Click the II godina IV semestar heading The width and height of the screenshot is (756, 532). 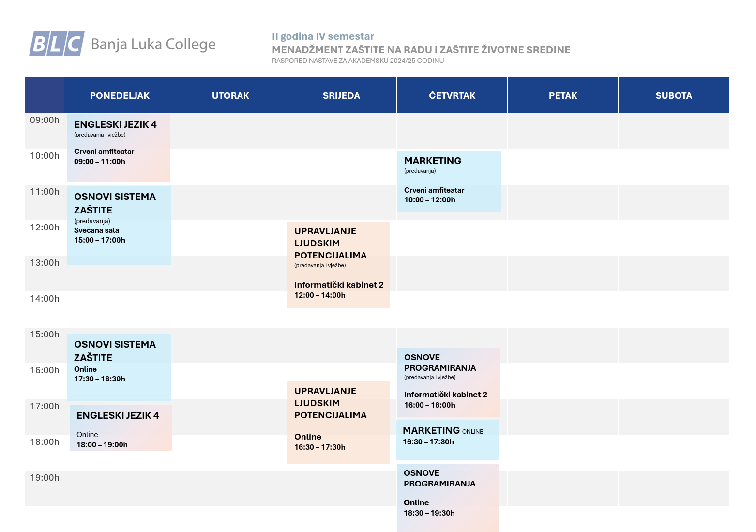coord(323,36)
